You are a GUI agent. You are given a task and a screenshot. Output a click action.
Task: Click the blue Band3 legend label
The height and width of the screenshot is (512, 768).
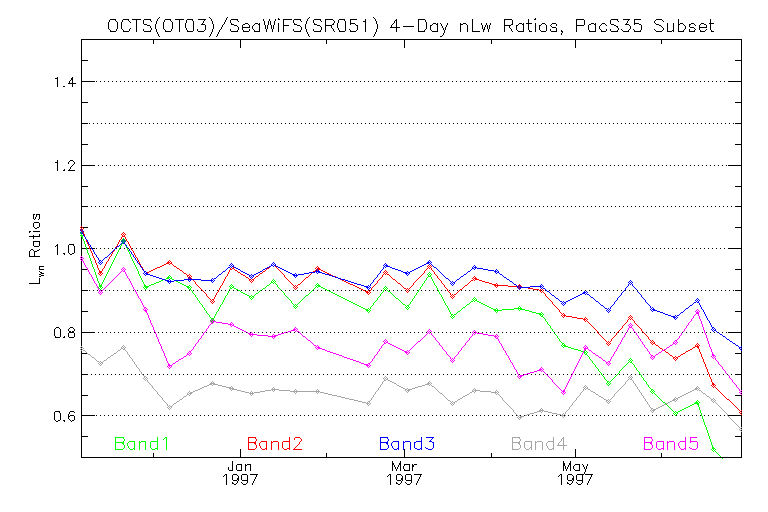pos(407,444)
